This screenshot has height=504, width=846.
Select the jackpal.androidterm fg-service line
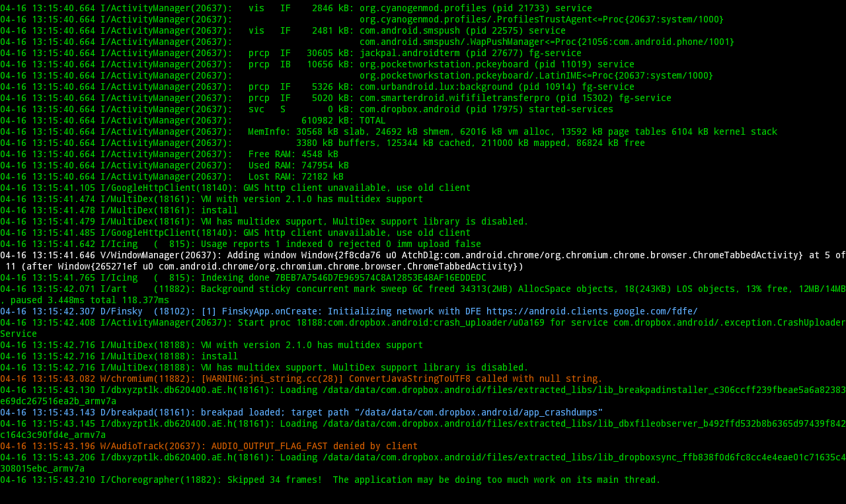(x=291, y=54)
